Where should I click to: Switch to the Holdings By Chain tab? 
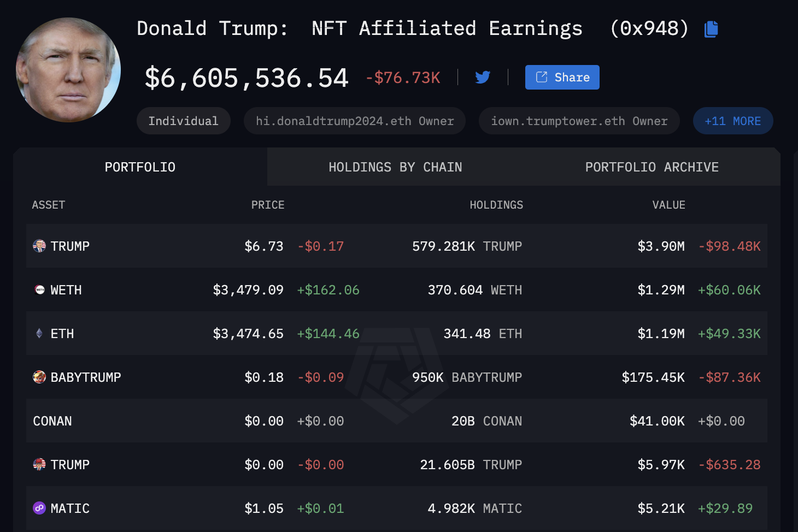(x=395, y=167)
